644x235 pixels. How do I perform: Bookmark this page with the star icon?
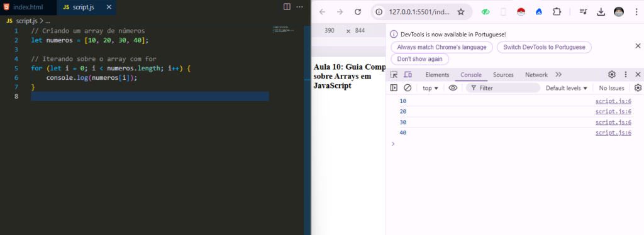461,12
